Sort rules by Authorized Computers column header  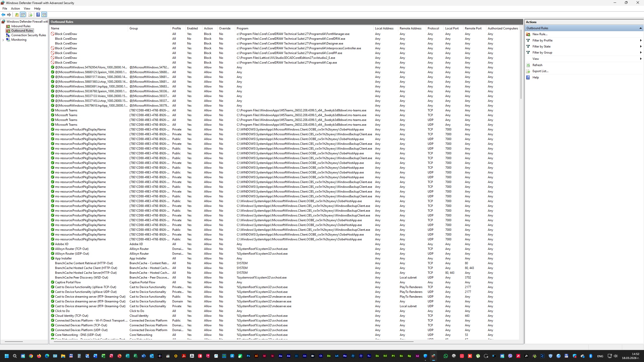tap(503, 28)
